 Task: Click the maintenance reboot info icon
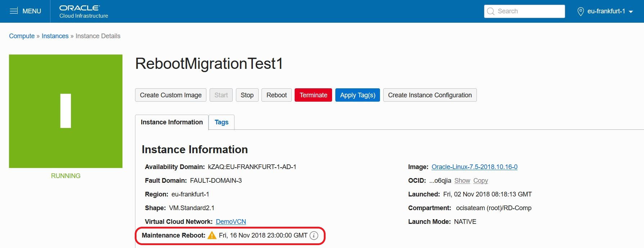pos(314,235)
